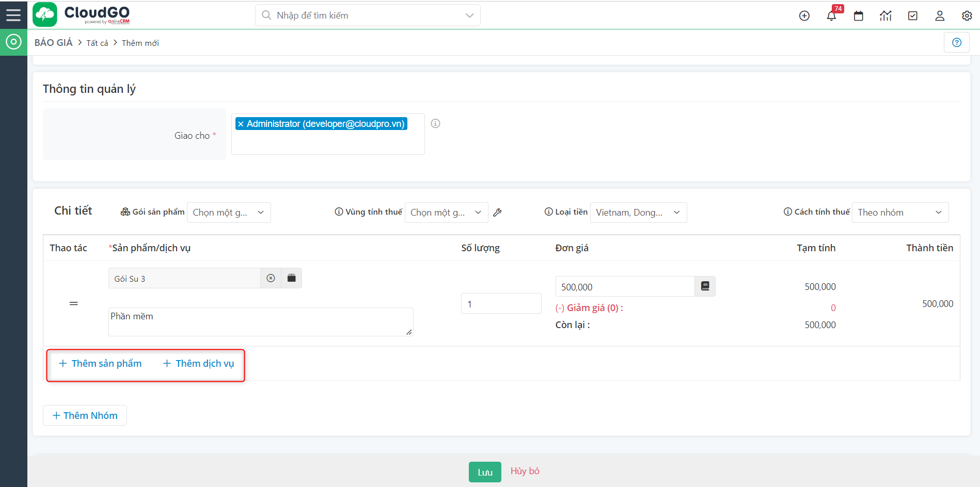Viewport: 980px width, 487px height.
Task: Open the tasks checklist icon
Action: [912, 16]
